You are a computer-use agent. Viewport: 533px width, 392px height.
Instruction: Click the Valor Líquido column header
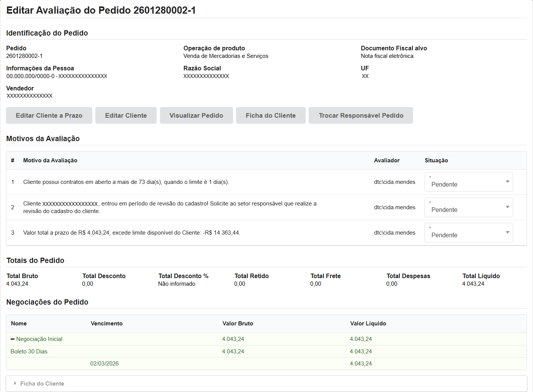368,324
